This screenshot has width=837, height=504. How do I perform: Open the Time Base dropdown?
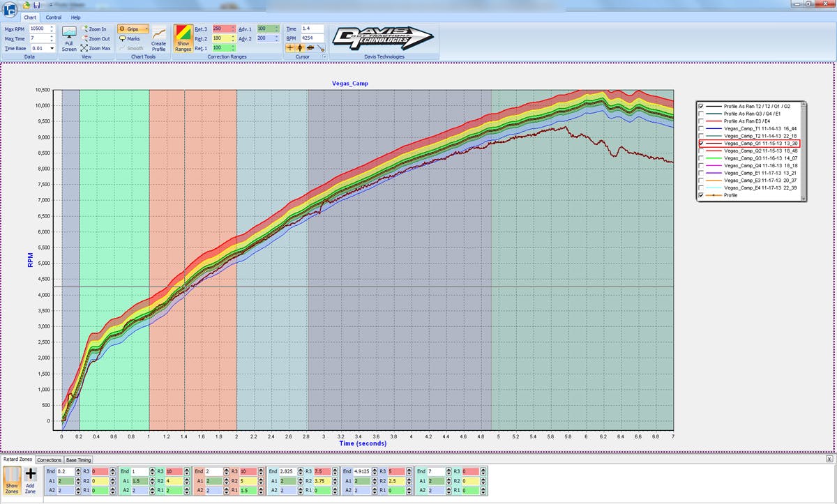[52, 48]
